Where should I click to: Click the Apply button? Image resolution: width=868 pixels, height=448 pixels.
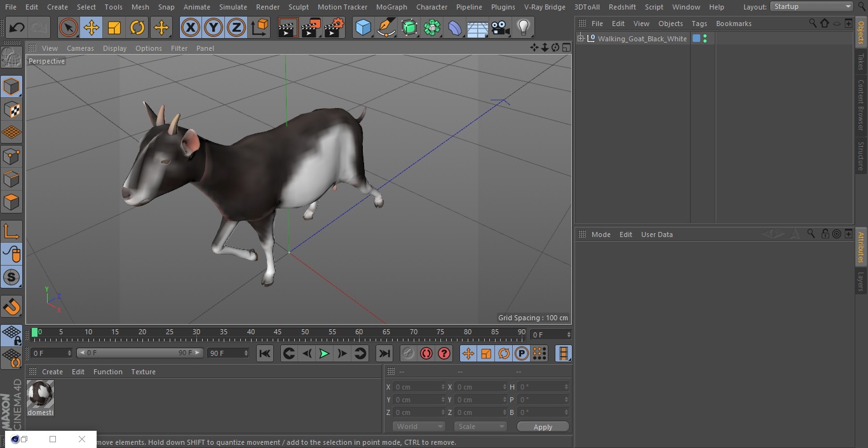pyautogui.click(x=543, y=427)
